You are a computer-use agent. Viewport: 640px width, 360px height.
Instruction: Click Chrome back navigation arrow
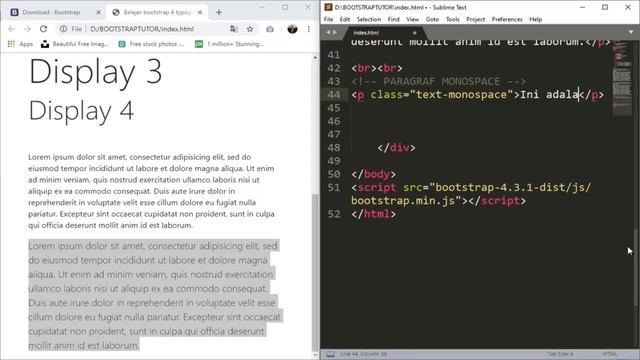coord(11,29)
